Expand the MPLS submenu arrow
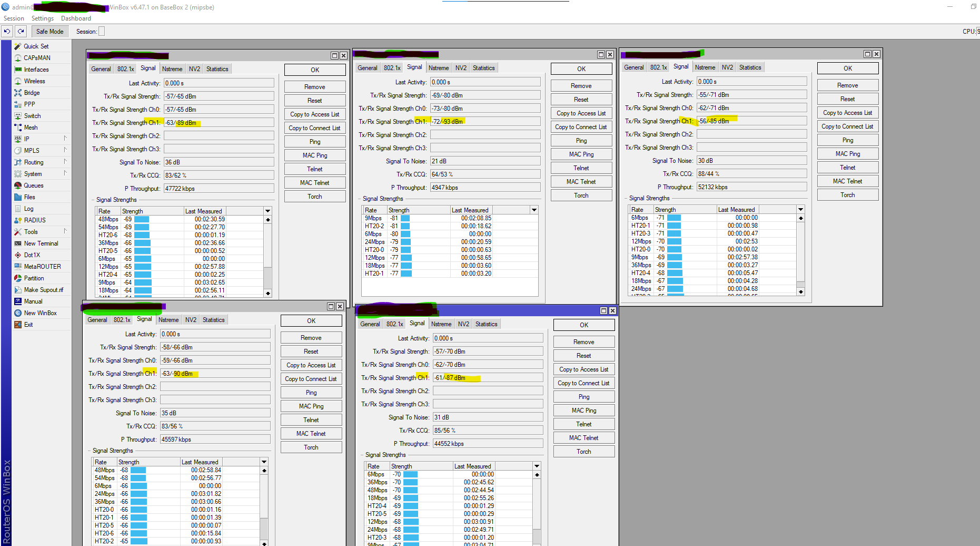Image resolution: width=980 pixels, height=546 pixels. (65, 150)
